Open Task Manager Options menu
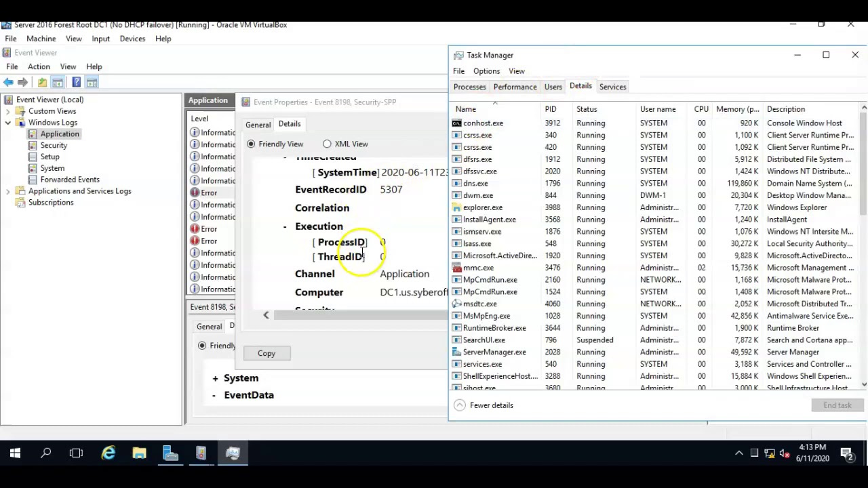 click(x=486, y=71)
